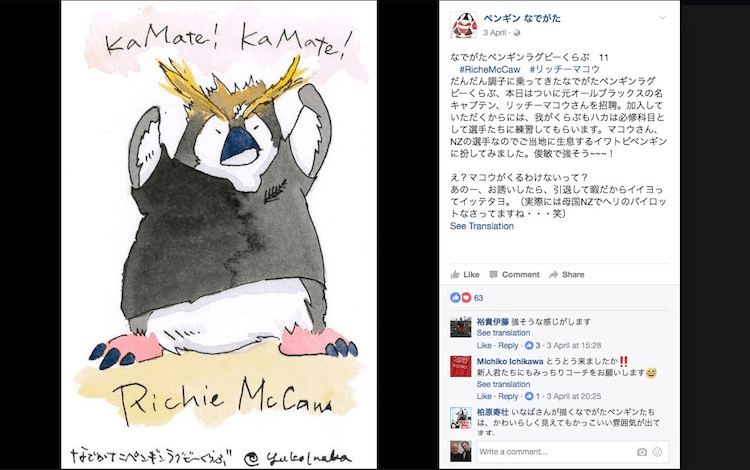This screenshot has height=470, width=750.
Task: Click See translation under 裕實伊藤 comment
Action: tap(503, 333)
